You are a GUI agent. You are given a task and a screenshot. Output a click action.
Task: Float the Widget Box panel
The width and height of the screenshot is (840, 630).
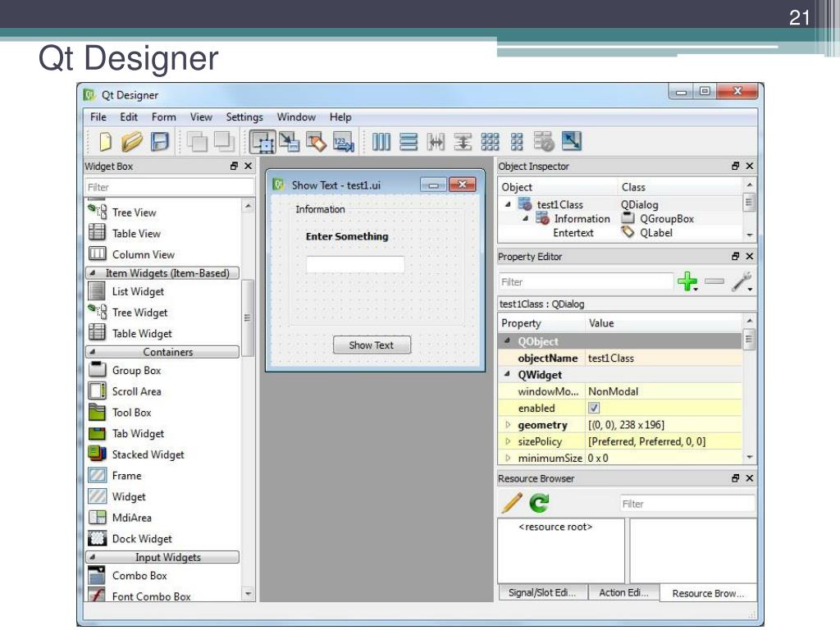click(x=234, y=166)
